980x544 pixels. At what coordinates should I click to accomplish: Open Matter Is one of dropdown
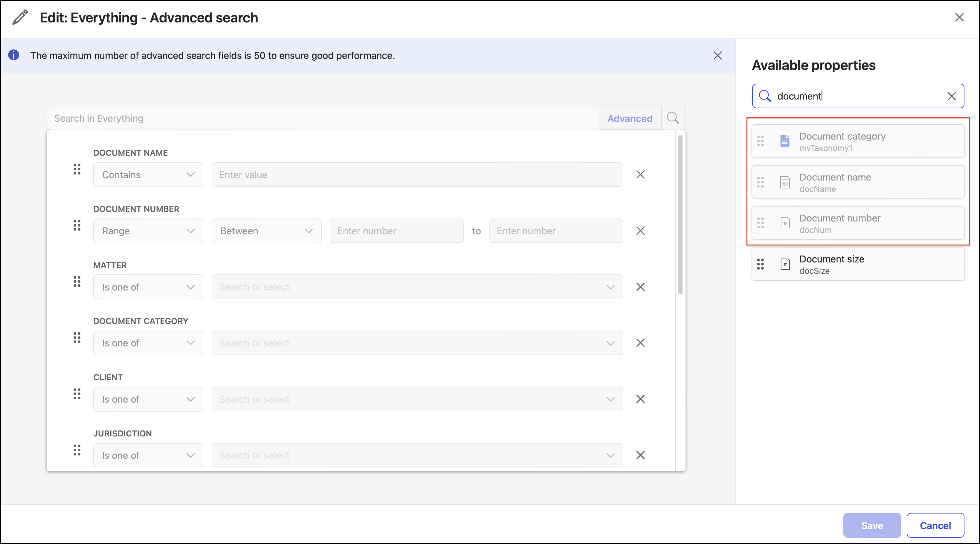(148, 287)
